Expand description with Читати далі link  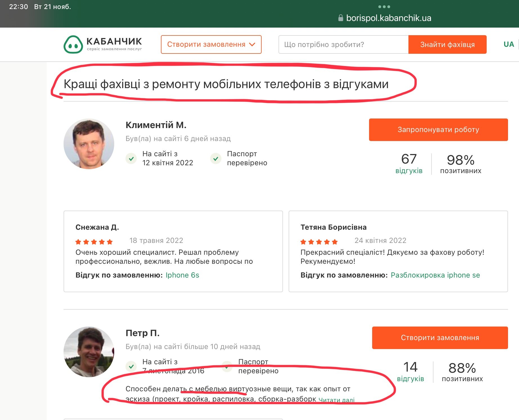click(336, 400)
